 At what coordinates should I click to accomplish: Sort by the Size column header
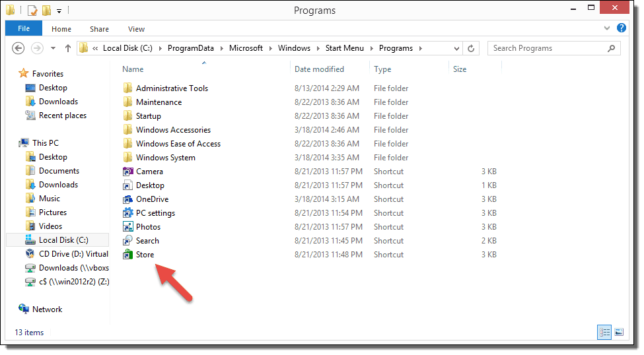[460, 69]
